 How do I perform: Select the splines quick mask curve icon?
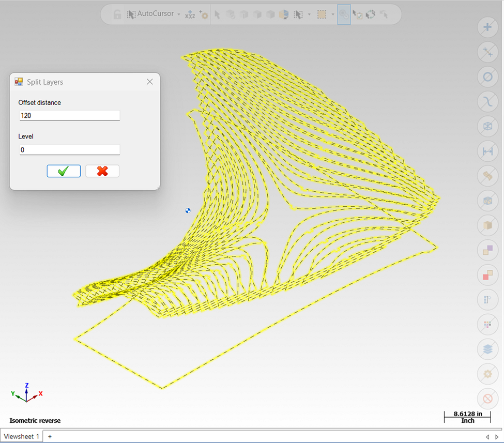point(487,102)
